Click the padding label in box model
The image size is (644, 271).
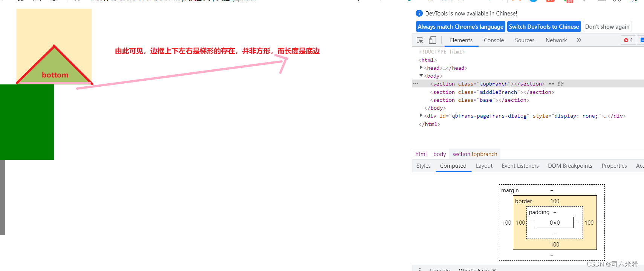point(539,212)
